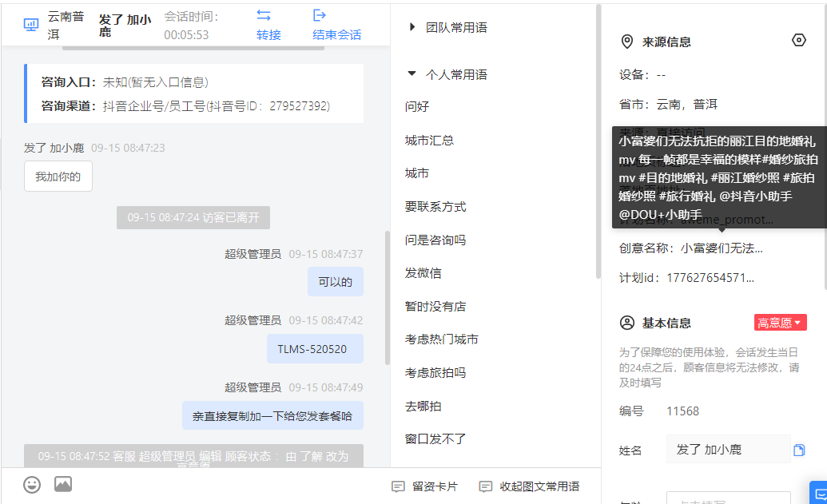827x504 pixels.
Task: Select the 发微信 quick phrase
Action: pyautogui.click(x=423, y=273)
